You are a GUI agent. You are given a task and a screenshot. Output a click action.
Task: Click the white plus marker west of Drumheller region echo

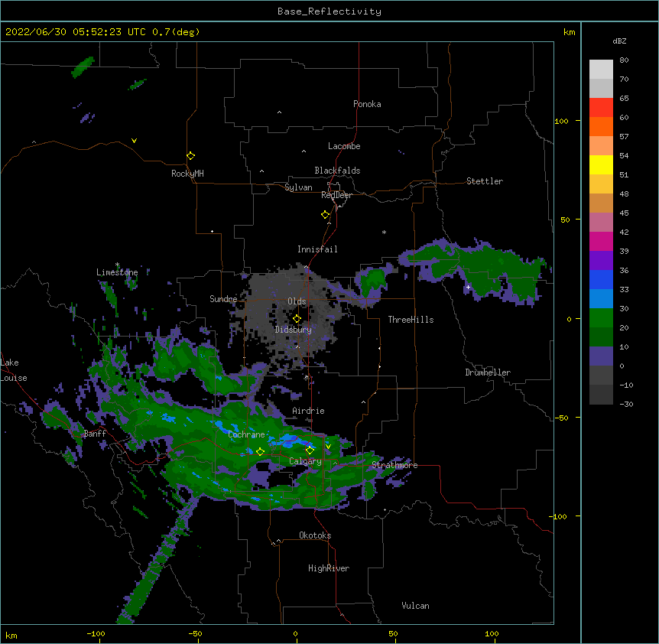click(x=468, y=287)
